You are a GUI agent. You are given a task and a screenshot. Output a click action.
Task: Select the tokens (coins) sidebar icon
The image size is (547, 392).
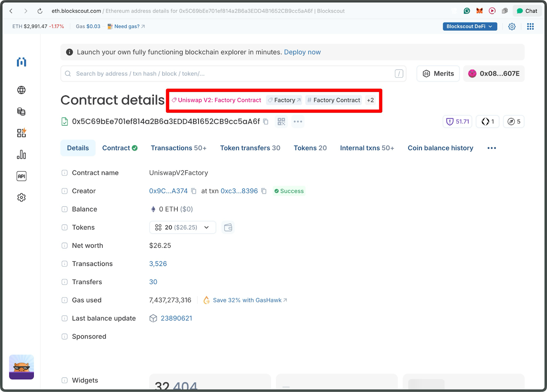pos(21,112)
